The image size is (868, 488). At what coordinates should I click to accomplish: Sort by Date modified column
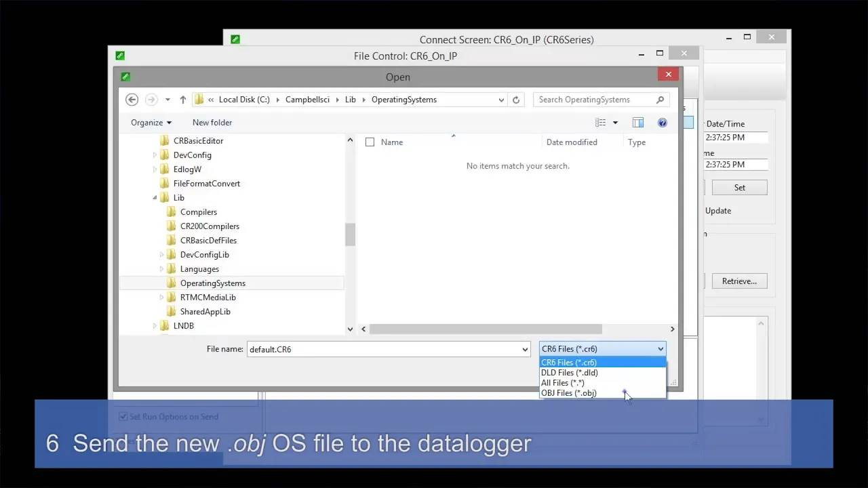572,142
